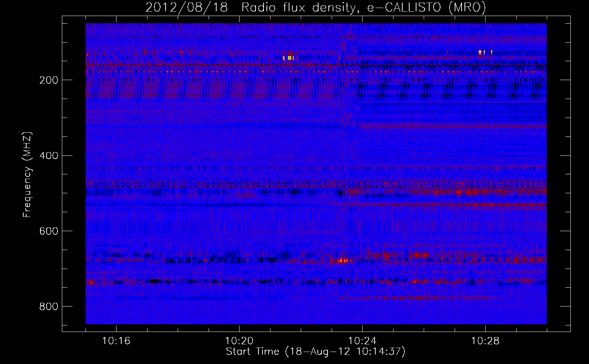The image size is (589, 364).
Task: Click the 10:20 time tick label
Action: coord(239,341)
